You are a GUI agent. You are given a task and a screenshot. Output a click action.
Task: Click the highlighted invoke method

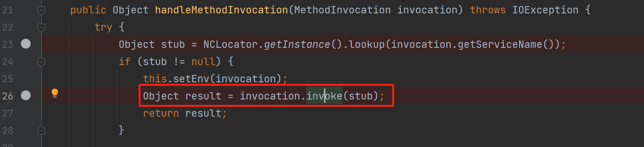point(324,96)
